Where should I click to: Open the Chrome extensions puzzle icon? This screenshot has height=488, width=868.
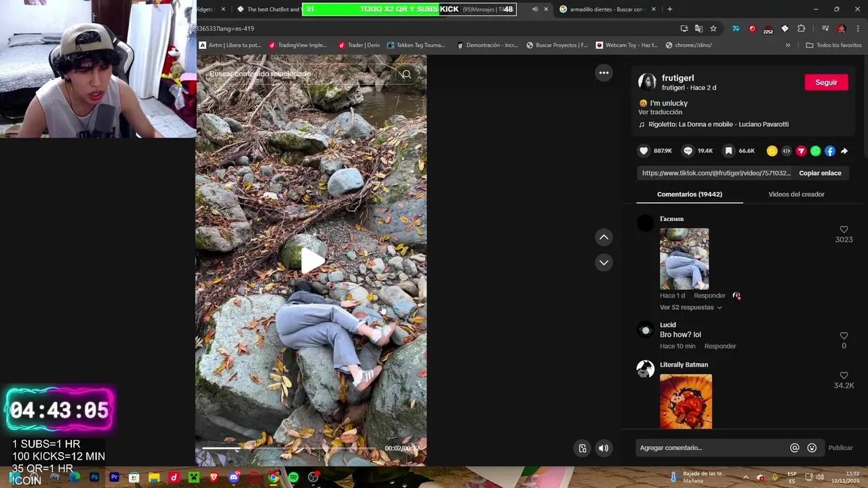[801, 28]
